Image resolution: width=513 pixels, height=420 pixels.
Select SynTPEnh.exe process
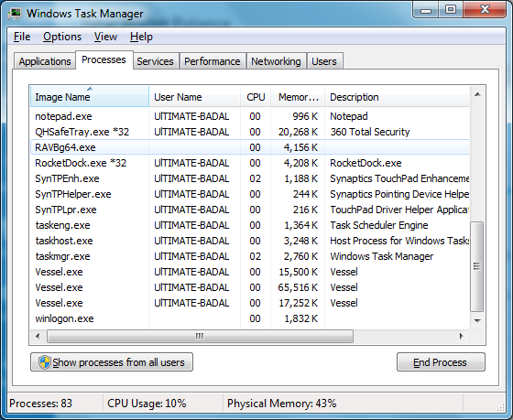click(x=249, y=178)
